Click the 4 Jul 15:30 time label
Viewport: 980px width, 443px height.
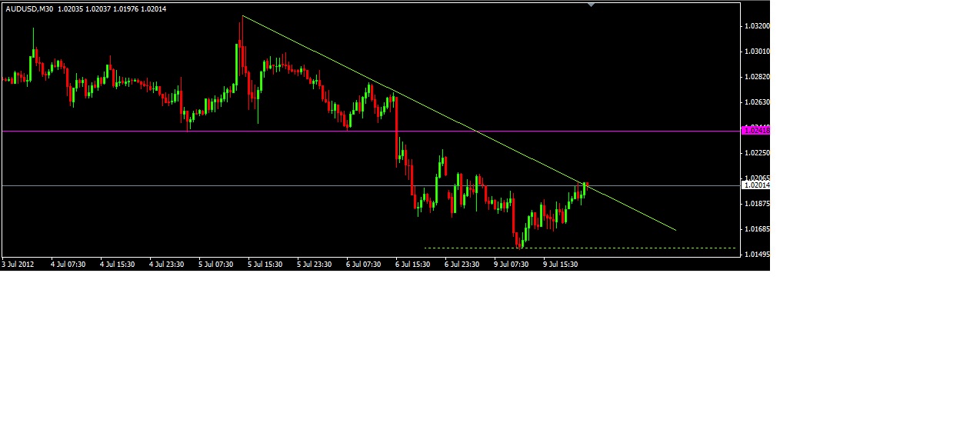point(117,265)
